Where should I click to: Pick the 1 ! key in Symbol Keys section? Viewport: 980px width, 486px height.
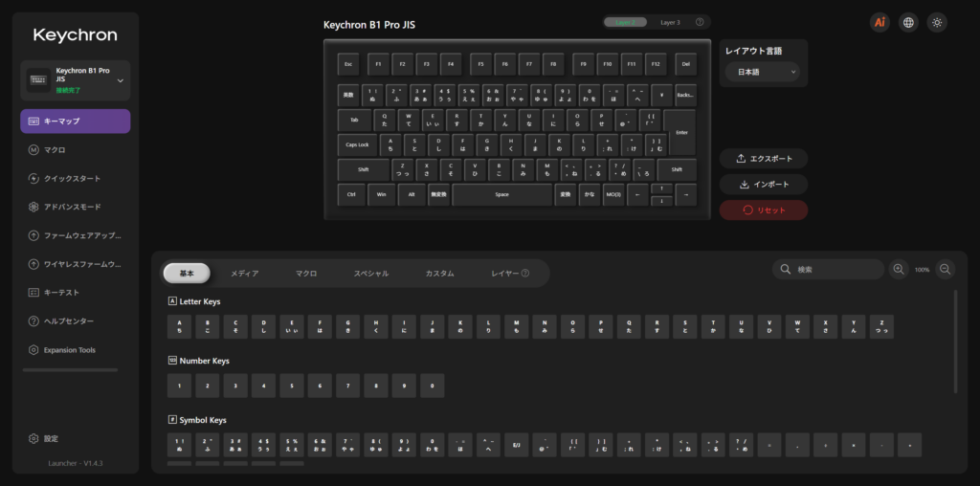(179, 445)
